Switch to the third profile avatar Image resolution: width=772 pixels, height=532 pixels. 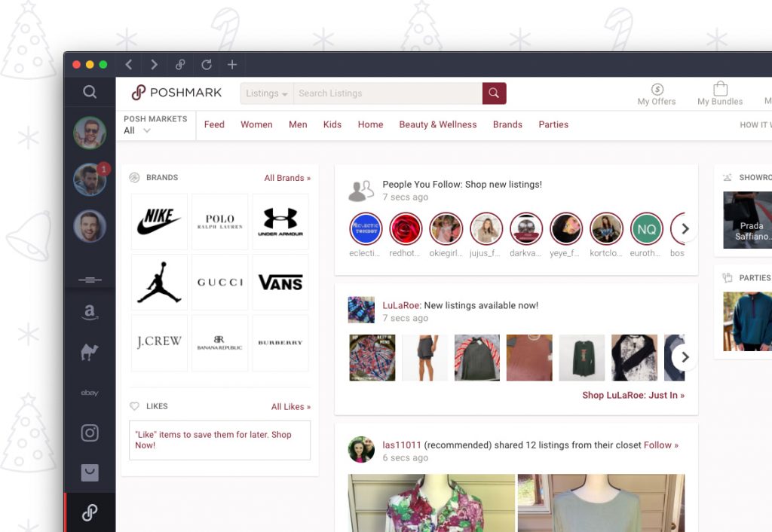pos(90,226)
